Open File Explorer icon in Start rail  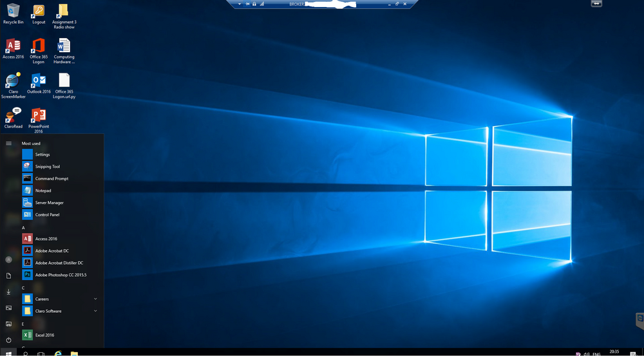8,324
